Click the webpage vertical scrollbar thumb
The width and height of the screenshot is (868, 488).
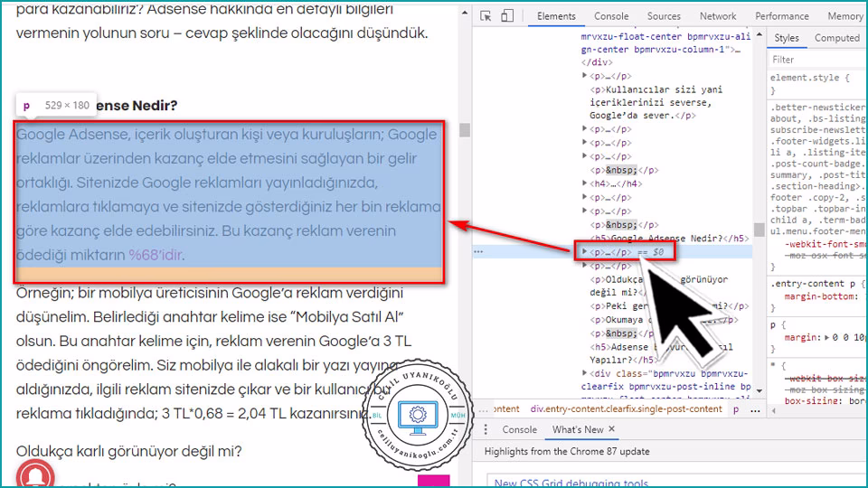click(x=465, y=130)
